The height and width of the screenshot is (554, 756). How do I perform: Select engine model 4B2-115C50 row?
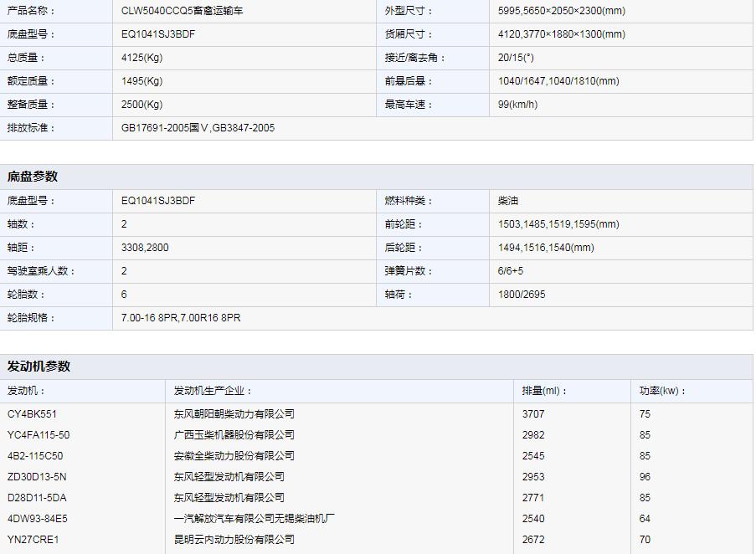[x=35, y=456]
